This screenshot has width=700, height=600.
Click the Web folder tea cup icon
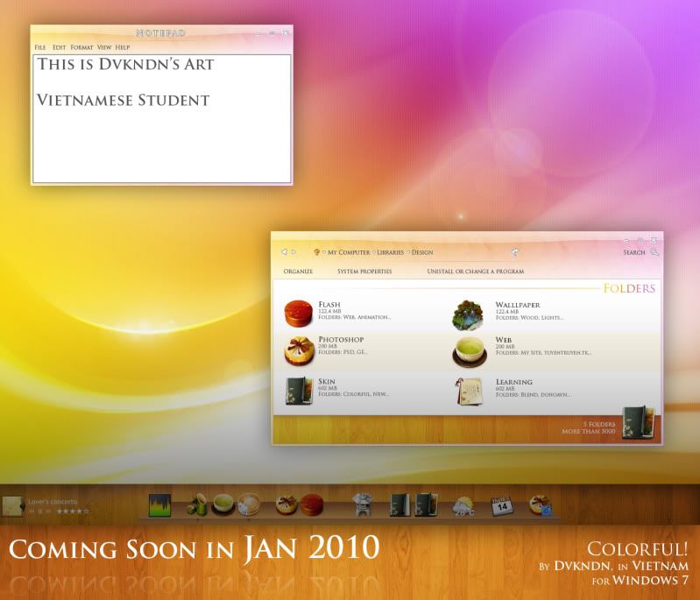point(469,351)
